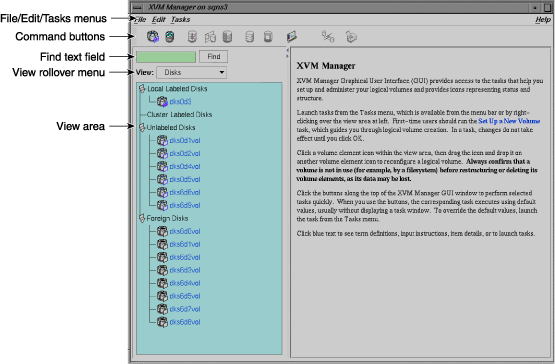
Task: Collapse the Unlabeled Disks group
Action: [142, 127]
